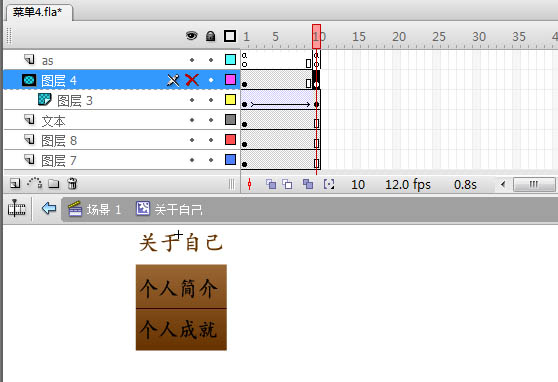
Task: Toggle visibility dot of 图层 8
Action: tap(192, 140)
